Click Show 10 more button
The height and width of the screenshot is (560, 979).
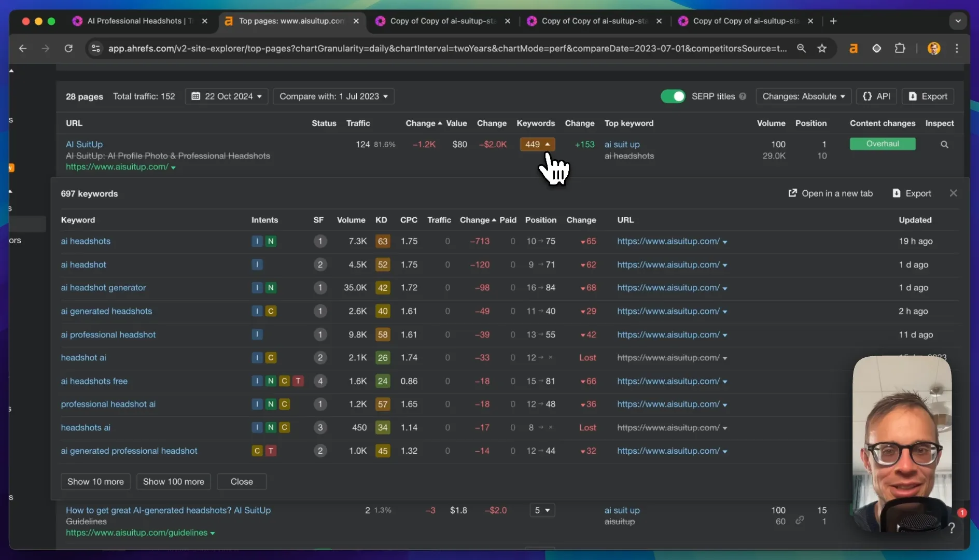tap(95, 482)
